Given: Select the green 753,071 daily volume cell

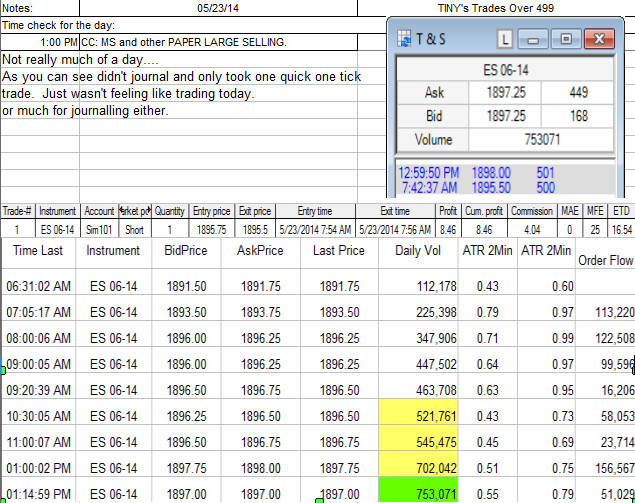Looking at the screenshot, I should coord(418,490).
